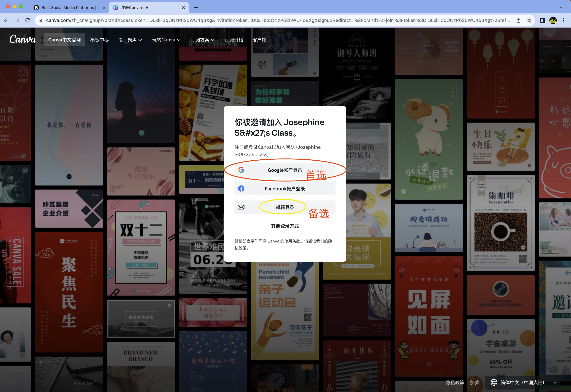Click the 咔瓦集团企业介绍 thumbnail
The height and width of the screenshot is (392, 571).
(69, 209)
